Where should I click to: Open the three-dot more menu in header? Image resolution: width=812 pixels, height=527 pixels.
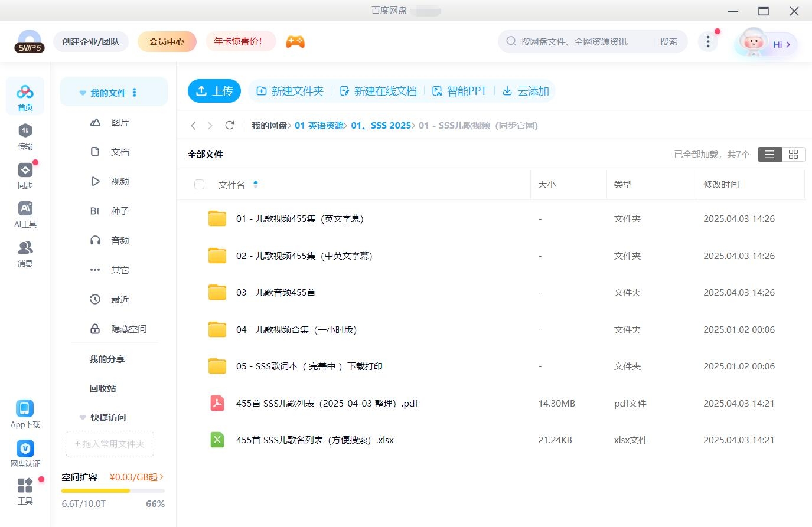(x=707, y=41)
